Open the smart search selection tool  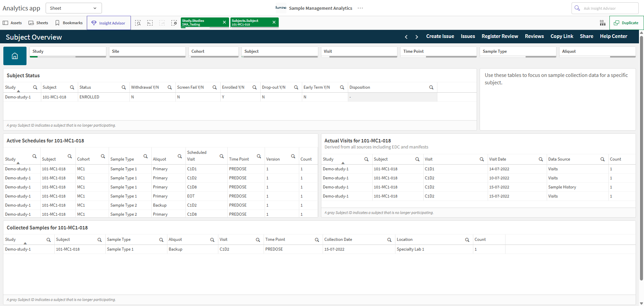(138, 23)
